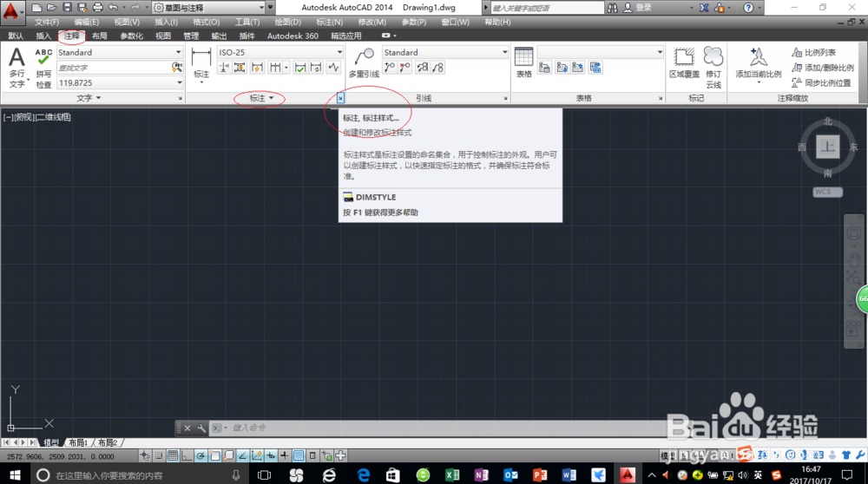
Task: Click the 修订云线 revision cloud tool
Action: (713, 68)
